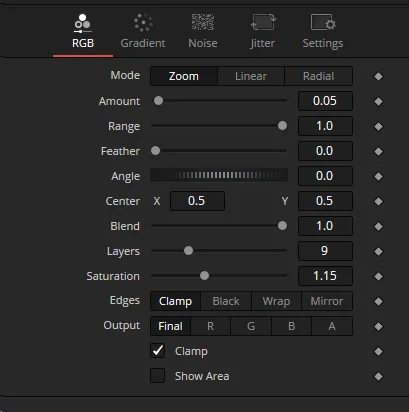409x412 pixels.
Task: Go to the Settings tab
Action: (x=323, y=32)
